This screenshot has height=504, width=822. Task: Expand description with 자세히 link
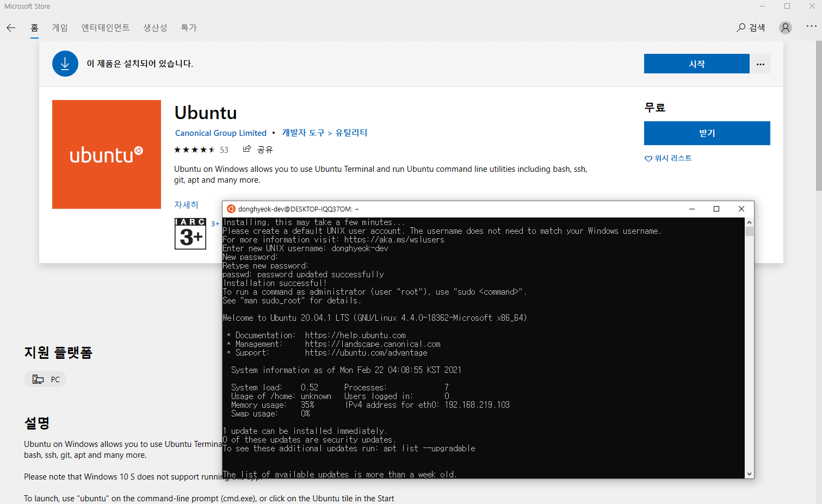(x=186, y=205)
